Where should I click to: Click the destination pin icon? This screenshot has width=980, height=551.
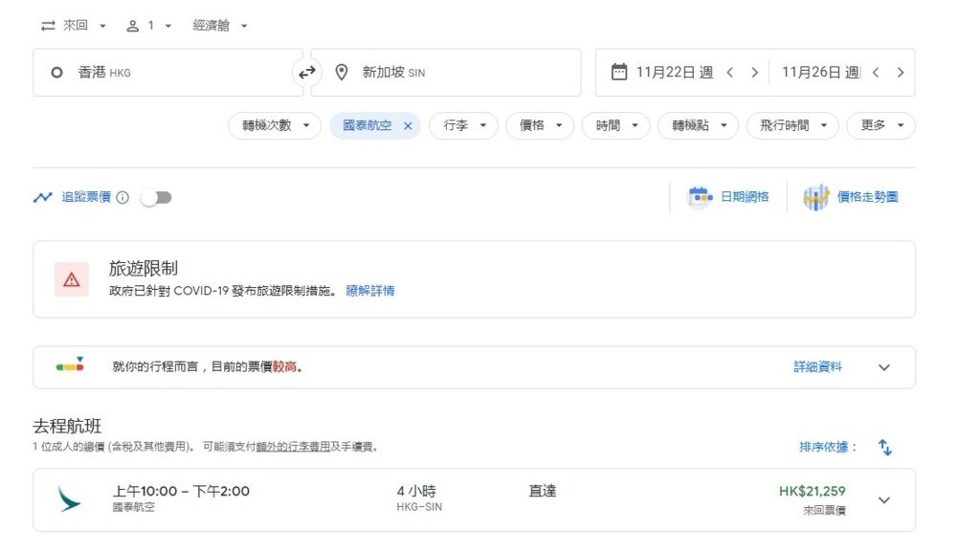click(x=342, y=73)
